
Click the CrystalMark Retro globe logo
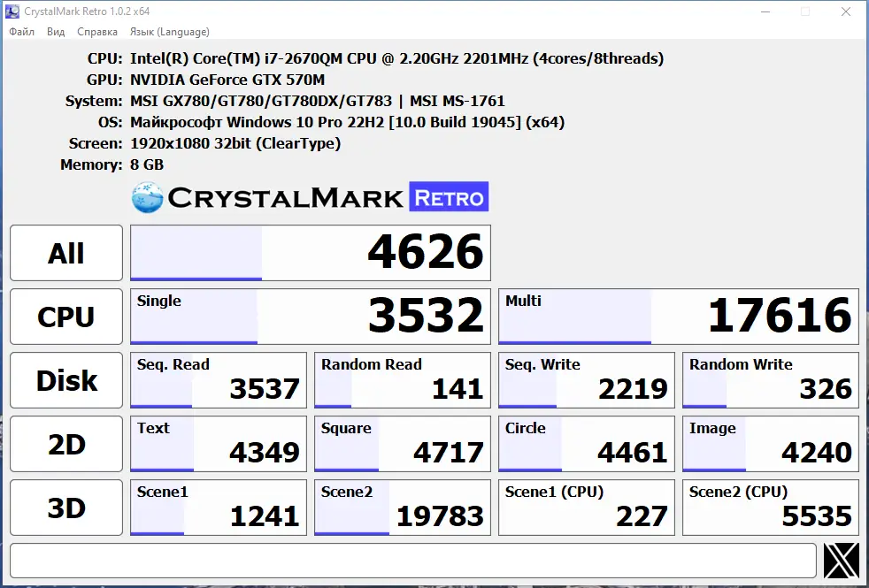[148, 198]
